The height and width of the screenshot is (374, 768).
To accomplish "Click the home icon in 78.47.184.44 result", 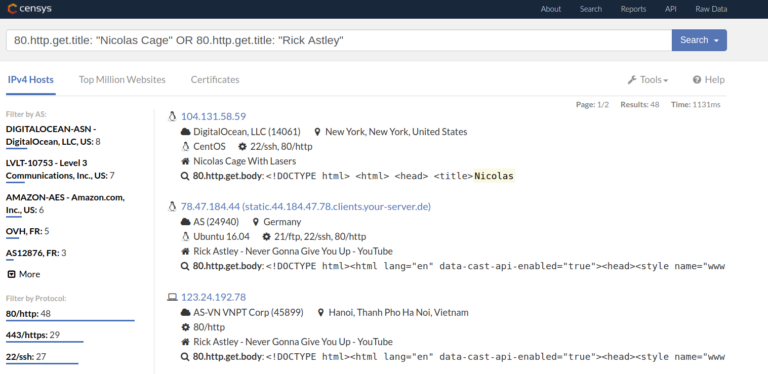I will tap(185, 252).
